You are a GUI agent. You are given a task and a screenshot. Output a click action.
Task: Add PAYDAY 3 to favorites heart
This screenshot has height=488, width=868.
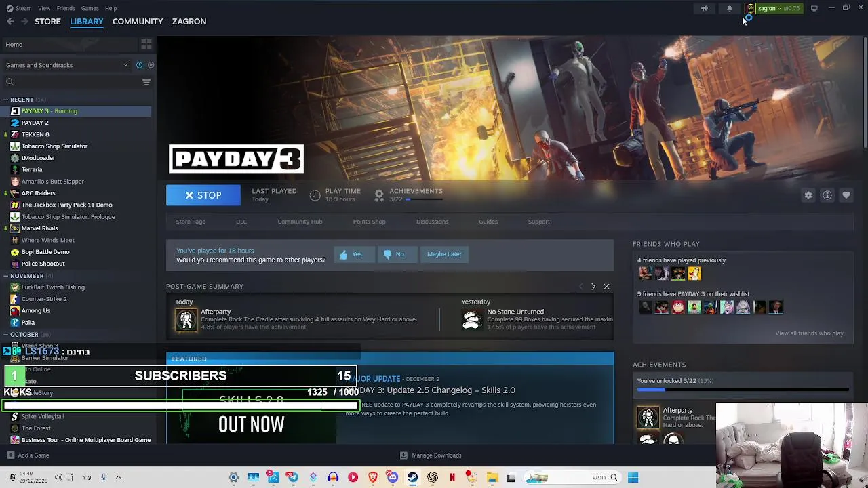(x=846, y=195)
